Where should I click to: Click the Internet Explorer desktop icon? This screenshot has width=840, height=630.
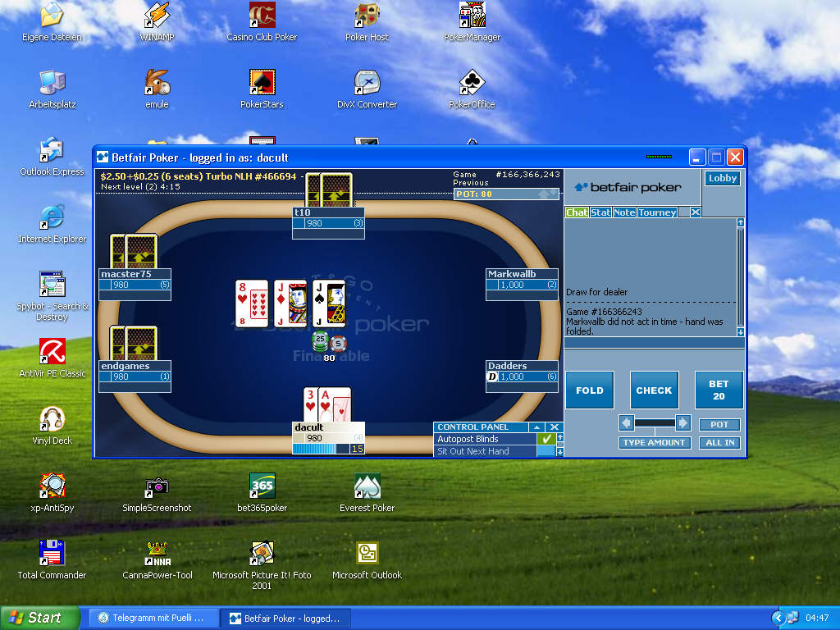pyautogui.click(x=52, y=217)
